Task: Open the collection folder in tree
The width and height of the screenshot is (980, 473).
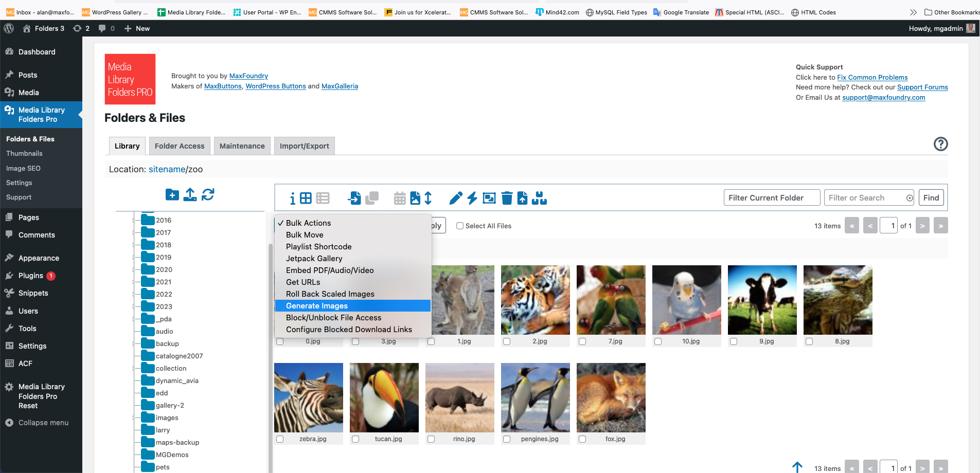Action: pos(164,368)
